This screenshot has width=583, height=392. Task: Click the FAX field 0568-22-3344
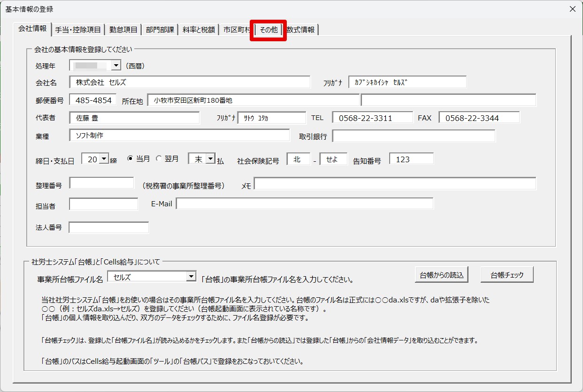(x=479, y=118)
